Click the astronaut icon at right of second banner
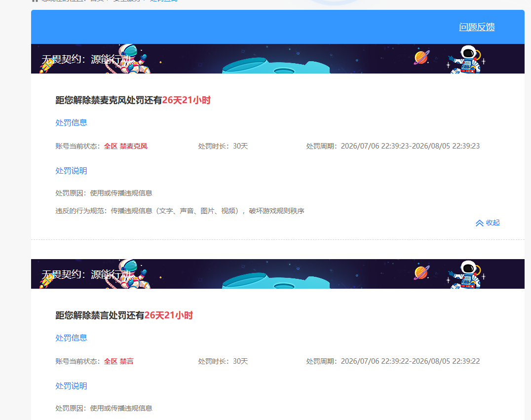This screenshot has height=420, width=531. tap(466, 275)
